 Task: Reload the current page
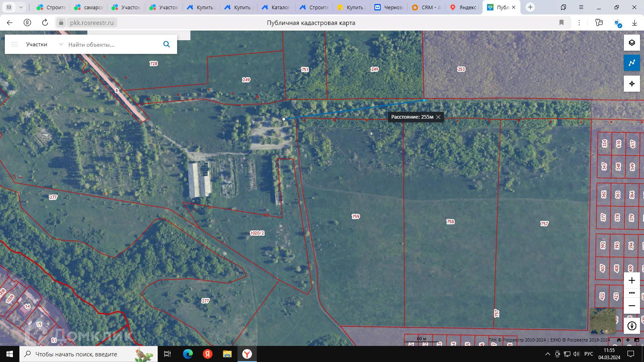pos(45,23)
